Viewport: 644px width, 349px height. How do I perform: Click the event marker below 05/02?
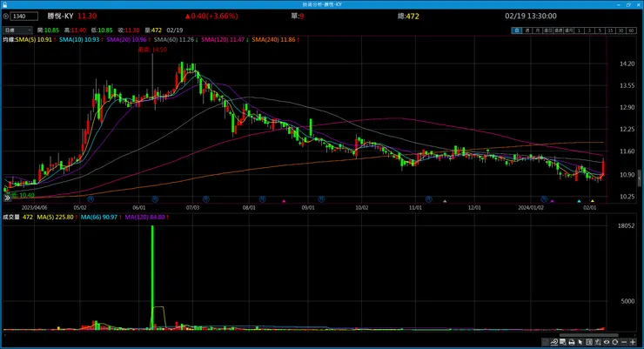pos(91,199)
